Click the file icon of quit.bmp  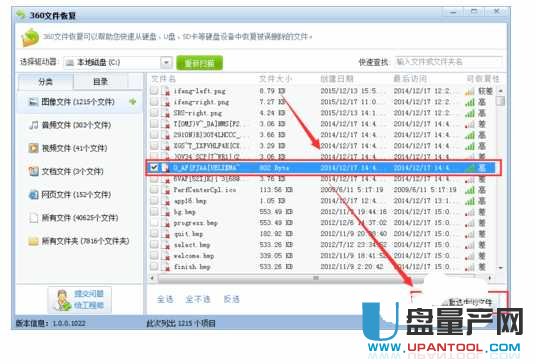coord(165,234)
